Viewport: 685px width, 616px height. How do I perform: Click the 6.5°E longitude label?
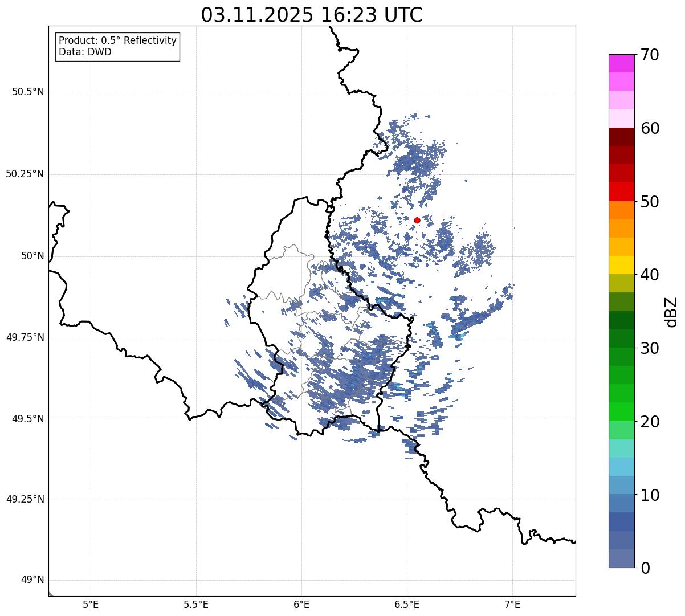407,604
